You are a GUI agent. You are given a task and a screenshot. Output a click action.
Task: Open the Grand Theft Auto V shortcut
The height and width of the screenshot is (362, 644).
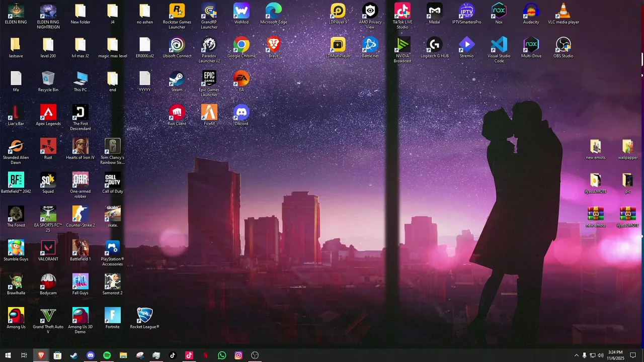[48, 320]
